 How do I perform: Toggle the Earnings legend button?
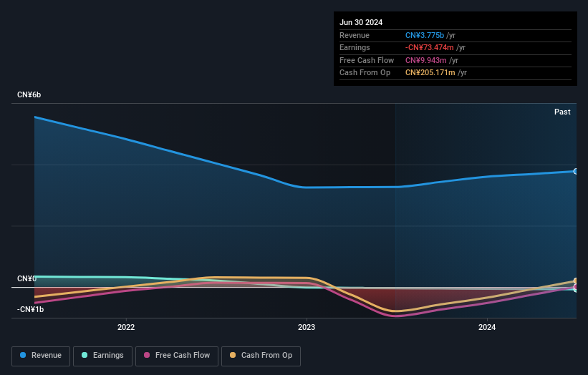[x=102, y=356]
